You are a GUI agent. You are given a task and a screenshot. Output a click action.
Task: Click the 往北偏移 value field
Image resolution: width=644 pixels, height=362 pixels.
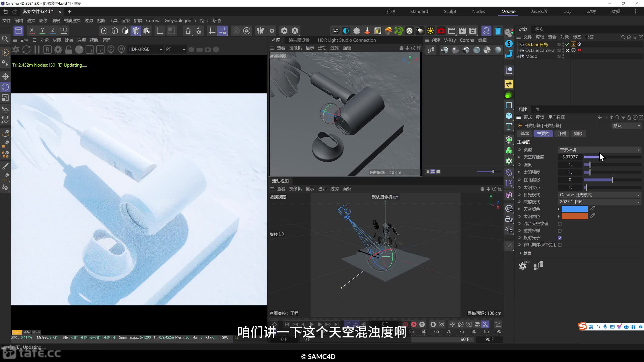pos(570,180)
